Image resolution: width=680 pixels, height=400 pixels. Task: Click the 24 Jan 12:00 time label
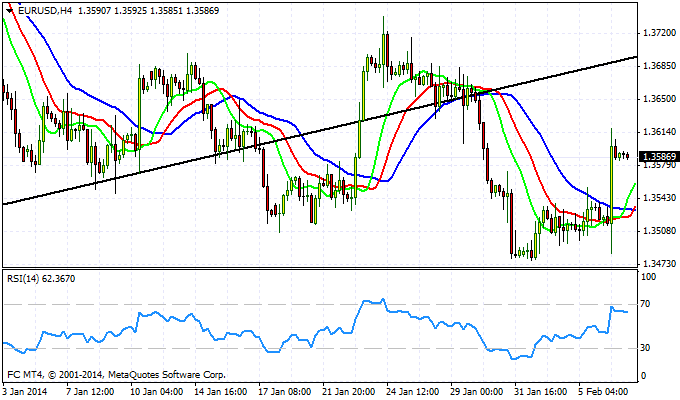coord(413,392)
